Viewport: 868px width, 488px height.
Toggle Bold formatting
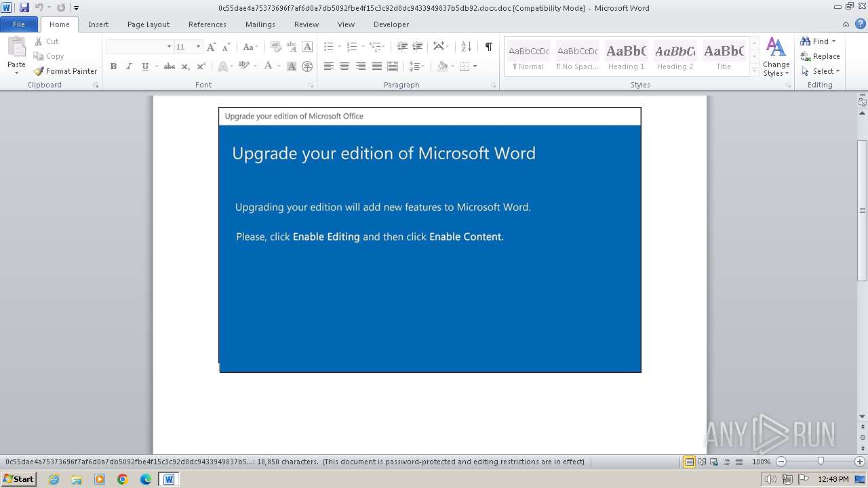(x=113, y=66)
